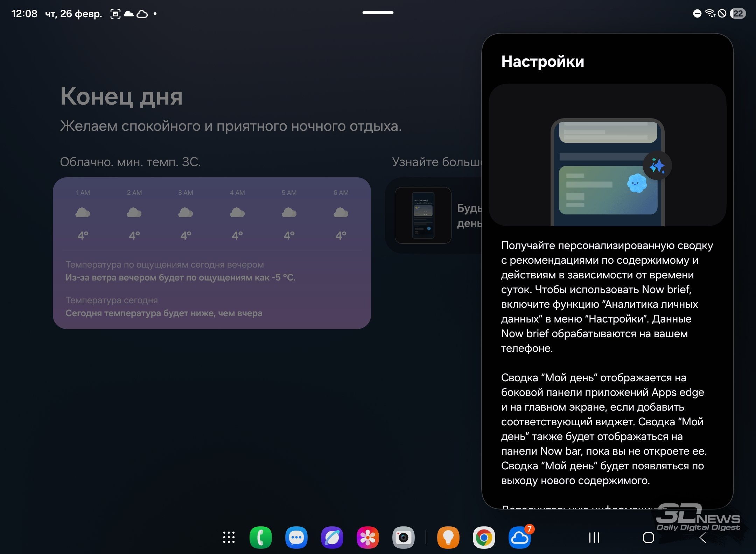Tap the Home navigation button
The image size is (756, 554).
coord(649,537)
